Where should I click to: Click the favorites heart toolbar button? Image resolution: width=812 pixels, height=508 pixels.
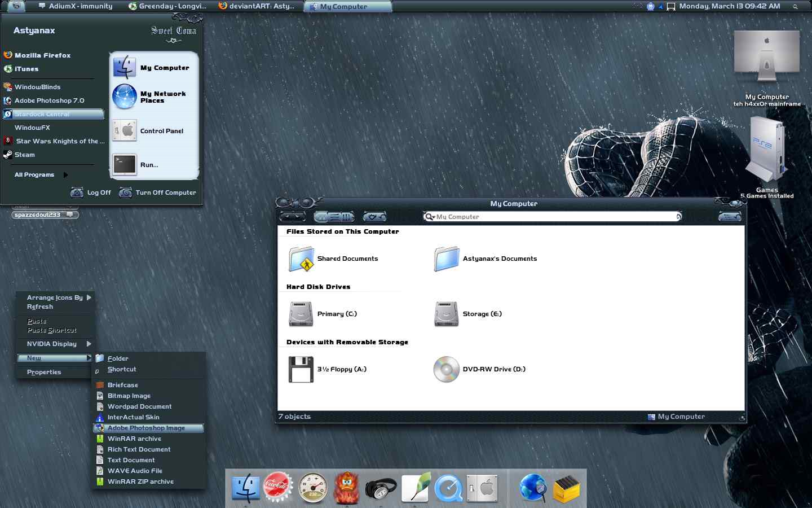click(374, 216)
